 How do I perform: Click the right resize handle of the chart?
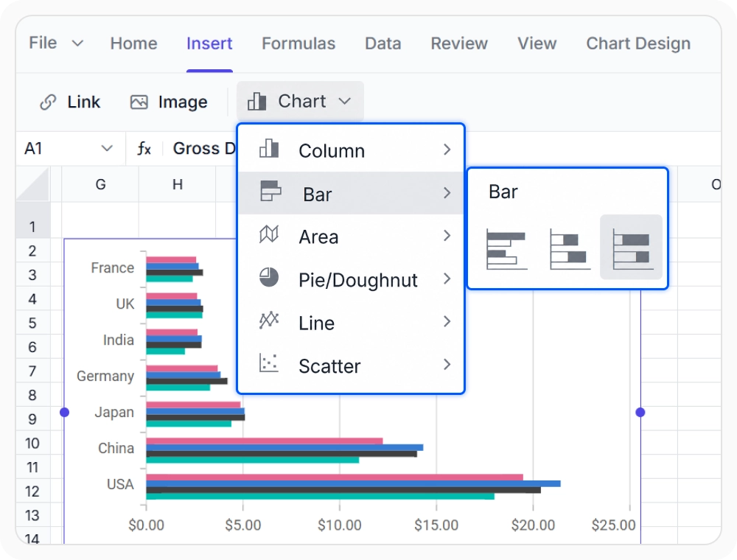click(640, 413)
